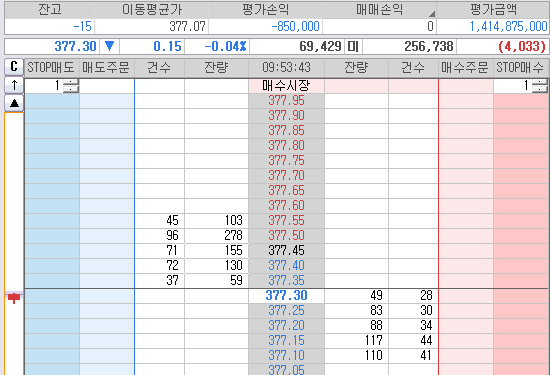Click the upward arrow button

[14, 85]
